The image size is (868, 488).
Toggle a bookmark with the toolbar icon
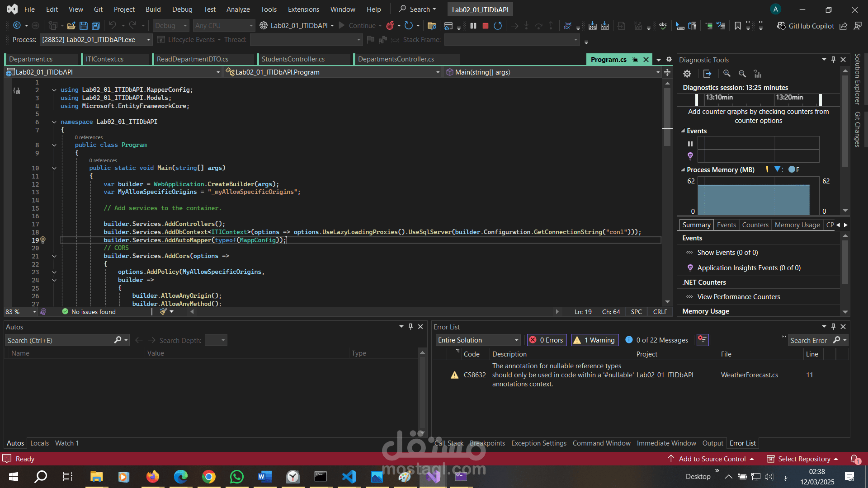tap(737, 26)
